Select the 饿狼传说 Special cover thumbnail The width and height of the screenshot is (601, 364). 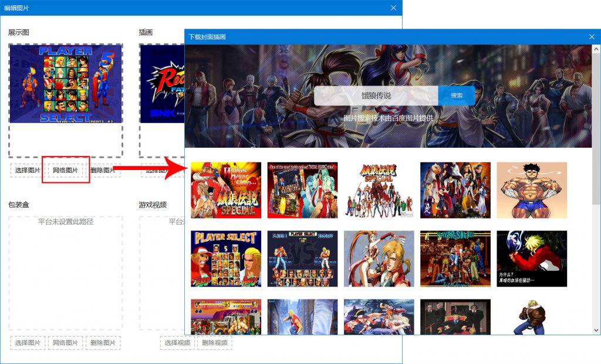[226, 190]
